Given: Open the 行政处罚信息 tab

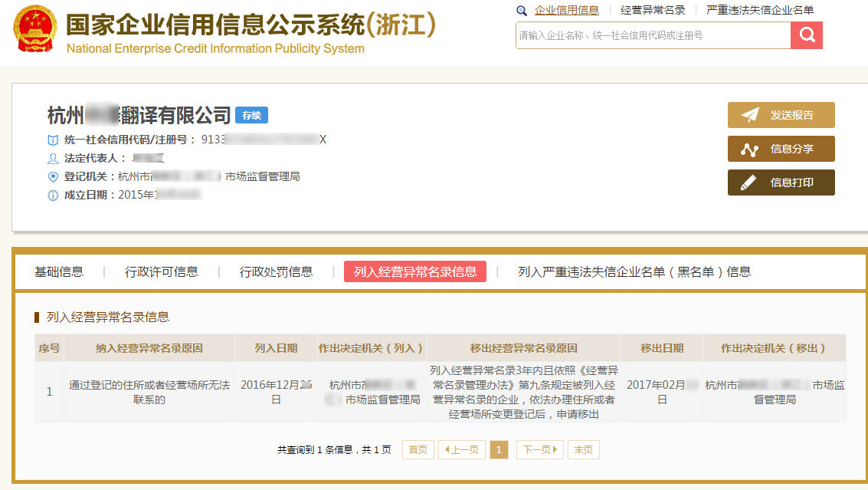Looking at the screenshot, I should (276, 271).
